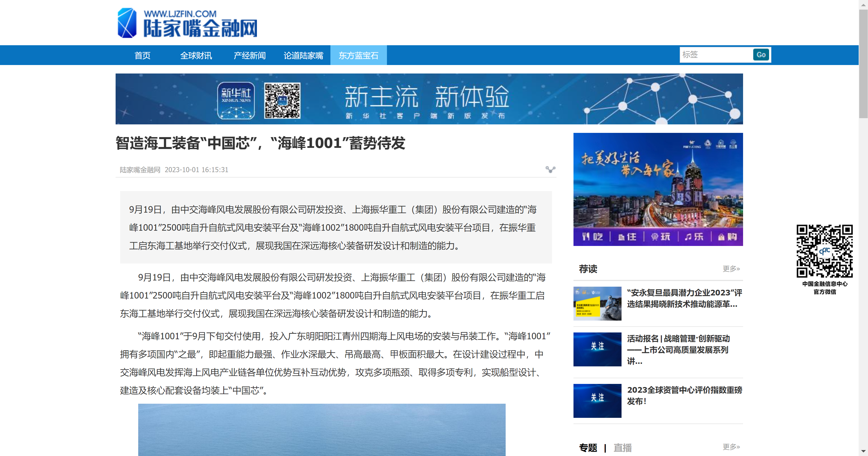Screen dimensions: 868x456
Task: Open 首页 navigation tab
Action: click(142, 55)
